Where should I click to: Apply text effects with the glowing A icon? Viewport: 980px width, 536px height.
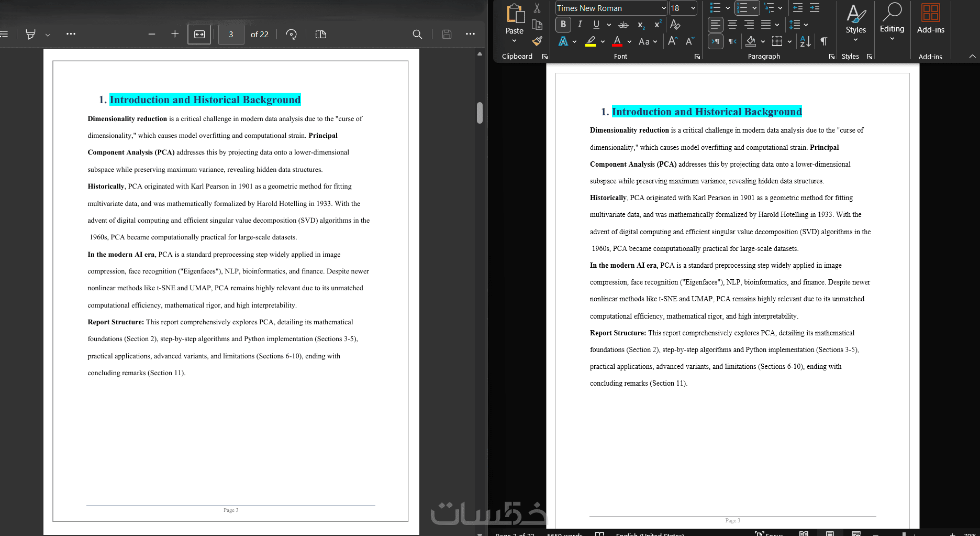[x=563, y=41]
